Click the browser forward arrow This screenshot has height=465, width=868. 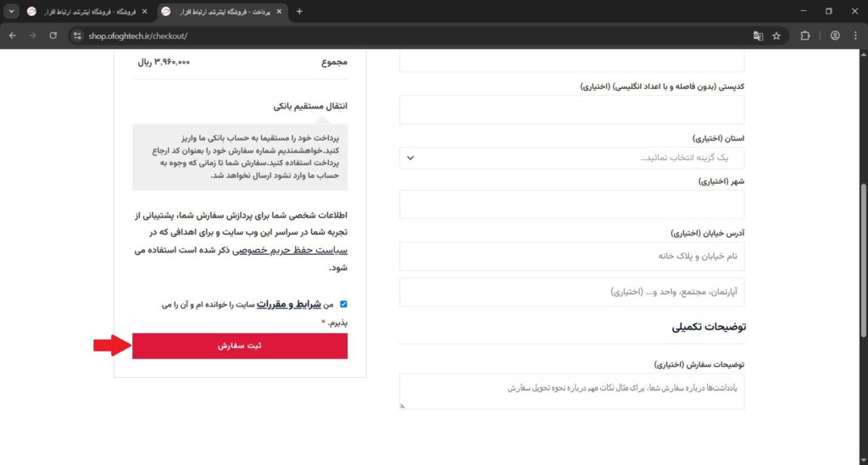point(33,36)
